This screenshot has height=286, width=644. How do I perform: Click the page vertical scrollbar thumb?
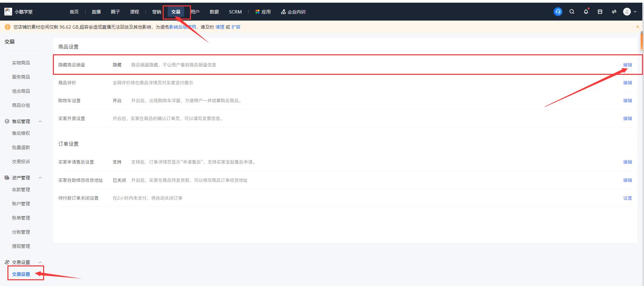pyautogui.click(x=642, y=40)
